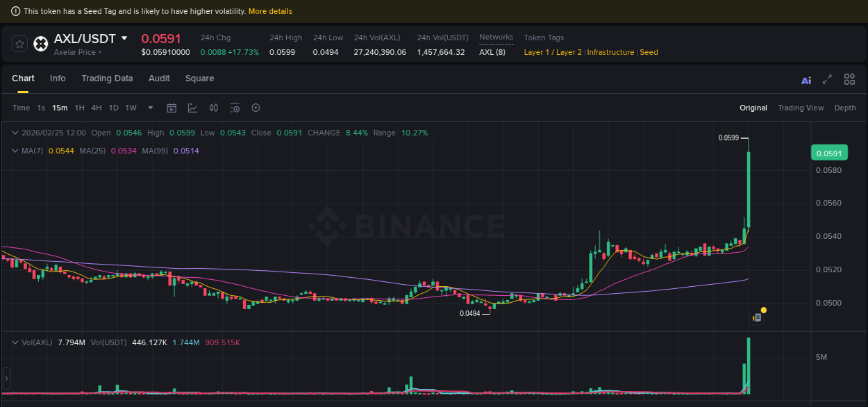
Task: Open chart settings via the hexagon icon
Action: [x=255, y=108]
